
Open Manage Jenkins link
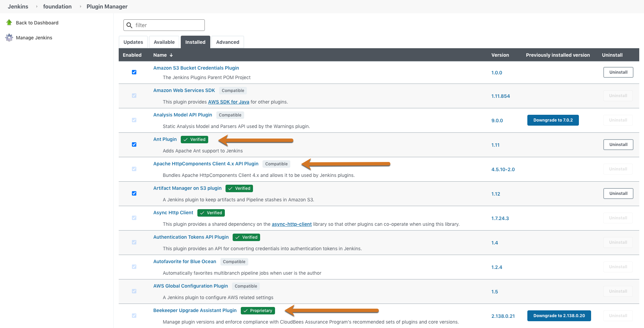click(x=34, y=38)
